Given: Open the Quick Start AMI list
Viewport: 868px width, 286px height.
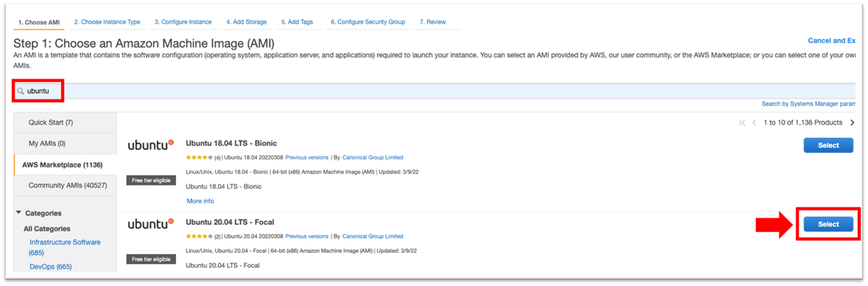Looking at the screenshot, I should 50,123.
